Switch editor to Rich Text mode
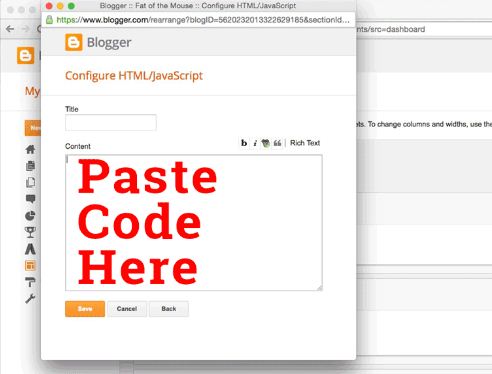The width and height of the screenshot is (492, 374). pos(305,143)
